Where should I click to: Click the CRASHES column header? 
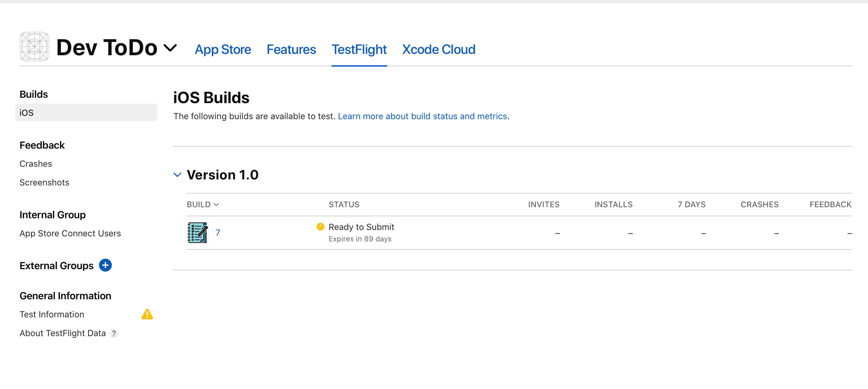760,205
